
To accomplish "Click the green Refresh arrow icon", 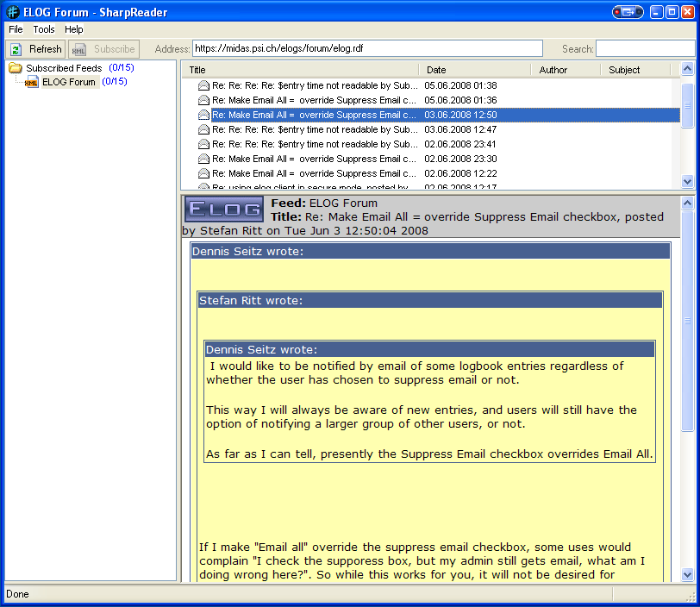I will pyautogui.click(x=16, y=50).
